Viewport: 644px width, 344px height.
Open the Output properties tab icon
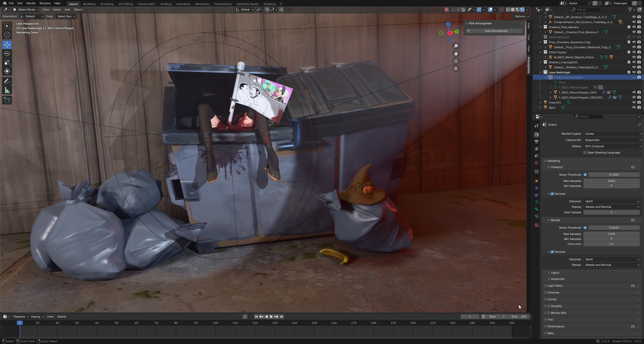pyautogui.click(x=537, y=142)
